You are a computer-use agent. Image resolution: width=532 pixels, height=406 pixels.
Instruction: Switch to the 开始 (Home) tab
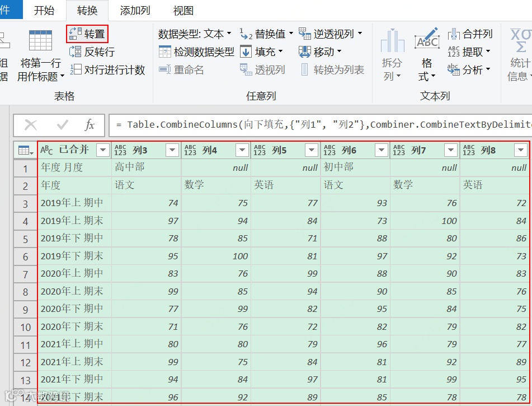click(x=44, y=10)
